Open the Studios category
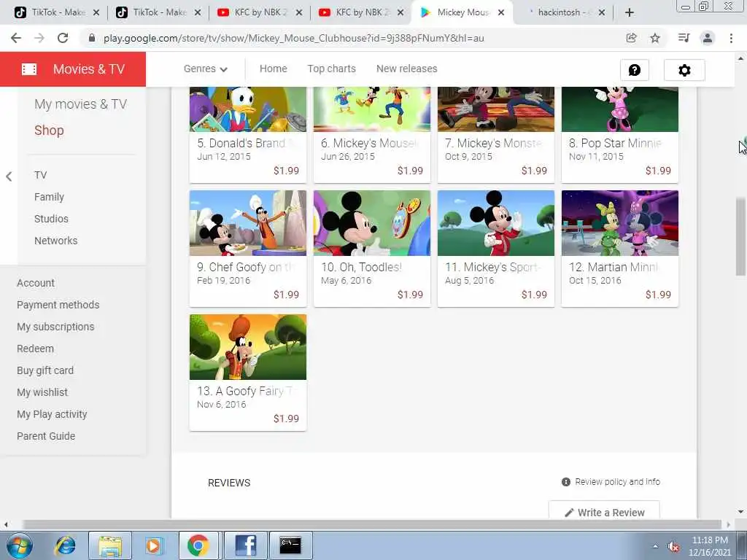This screenshot has width=747, height=560. point(52,219)
